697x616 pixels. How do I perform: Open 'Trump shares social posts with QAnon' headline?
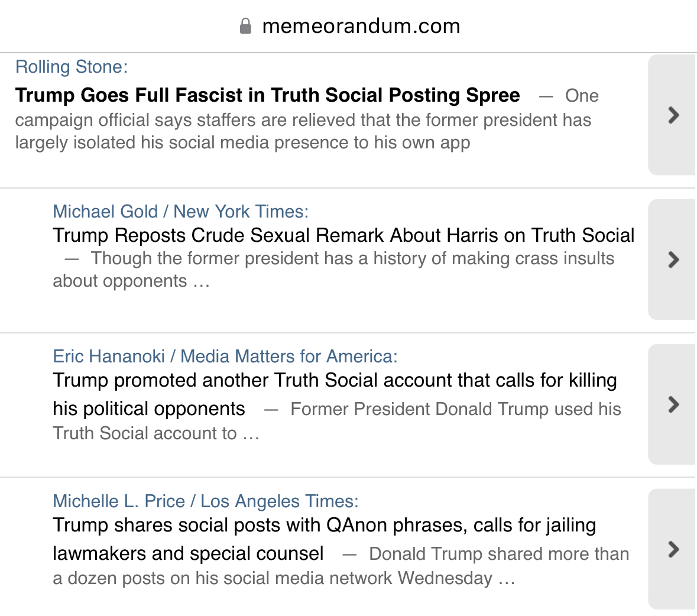coord(324,526)
